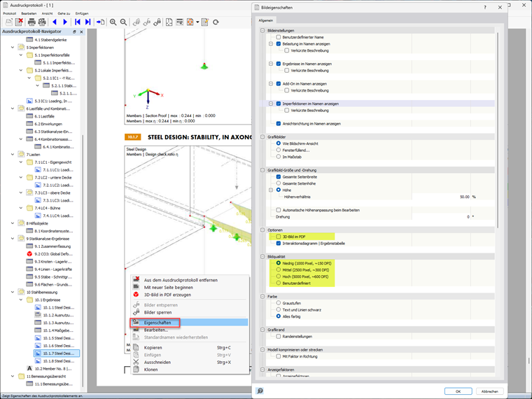Screen dimensions: 532x399
Task: Click the edit page notepad pencil icon
Action: [x=205, y=22]
